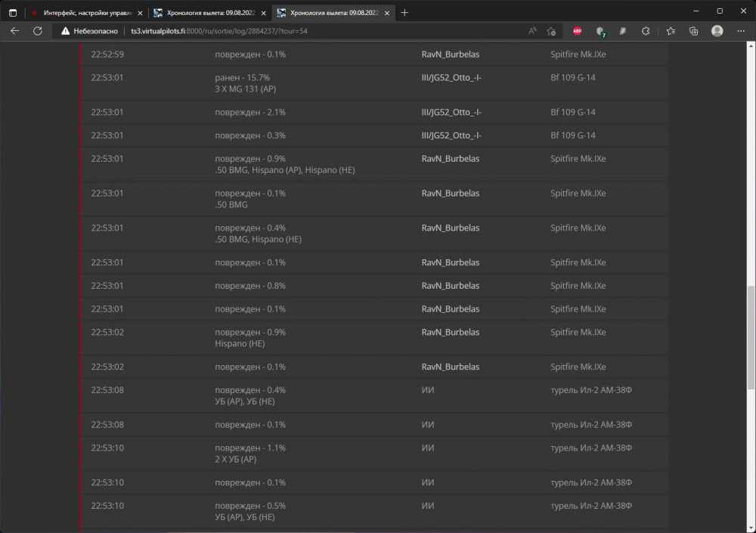Switch to 'Интерфейс, настройки управле' tab
756x533 pixels.
coord(83,12)
